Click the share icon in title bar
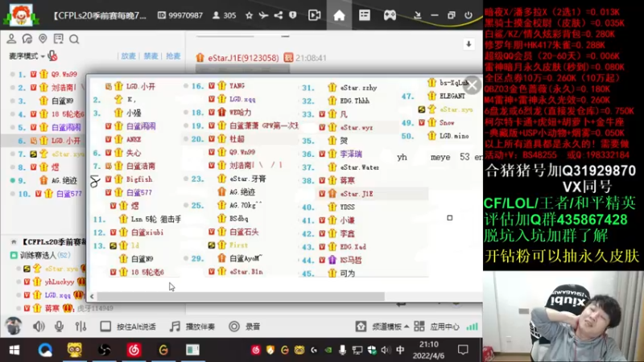Screen dimensions: 644x362 (x=279, y=15)
